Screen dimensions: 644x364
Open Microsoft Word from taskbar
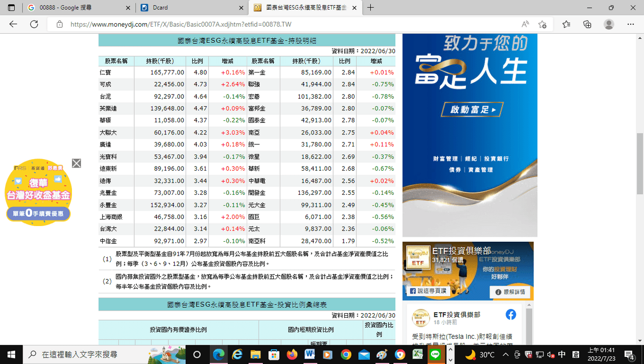coord(309,354)
